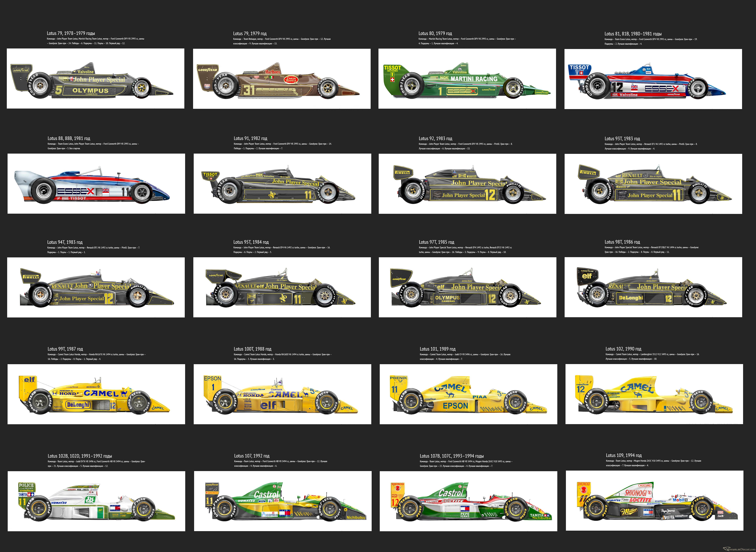The image size is (756, 552).
Task: Click the title 'Lotus 79, 1979 год'
Action: pos(250,33)
